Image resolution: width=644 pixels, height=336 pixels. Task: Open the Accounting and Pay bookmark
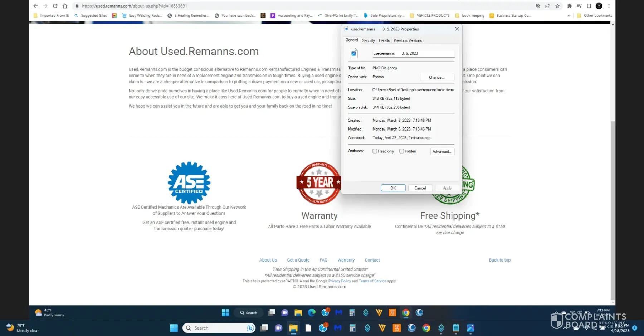(292, 15)
